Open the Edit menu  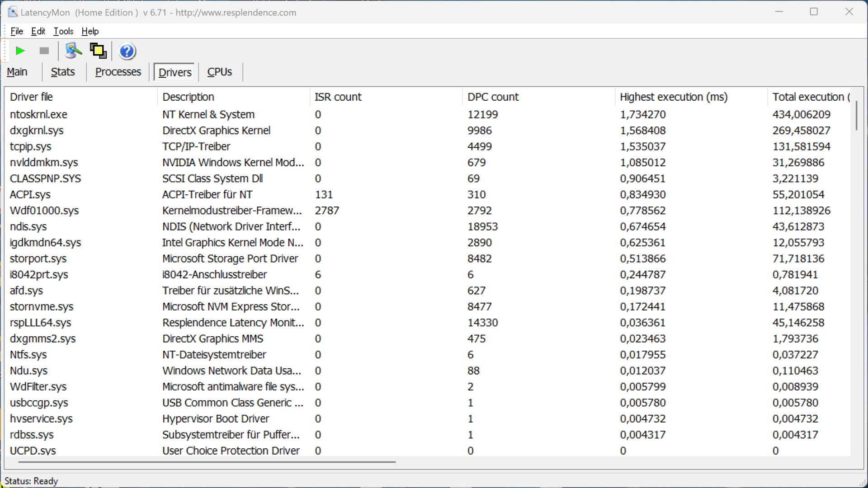[38, 31]
